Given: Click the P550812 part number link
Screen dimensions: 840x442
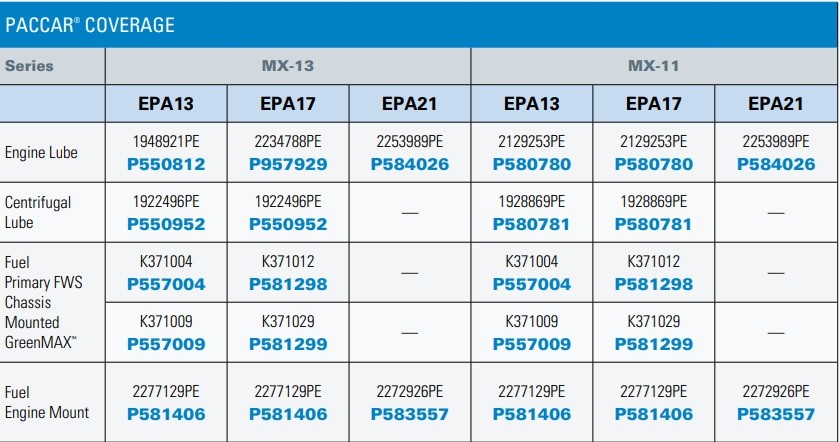Looking at the screenshot, I should [166, 163].
